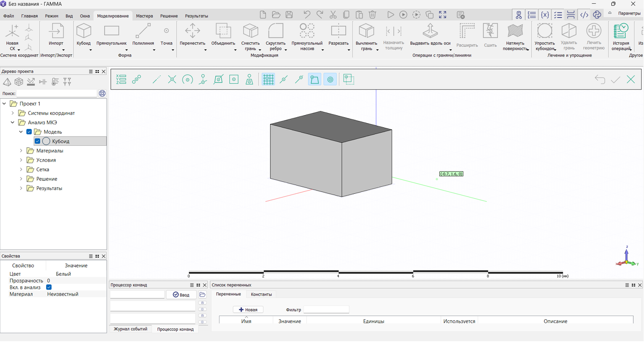644x342 pixels.
Task: Uncheck the Модель folder checkbox
Action: (29, 132)
